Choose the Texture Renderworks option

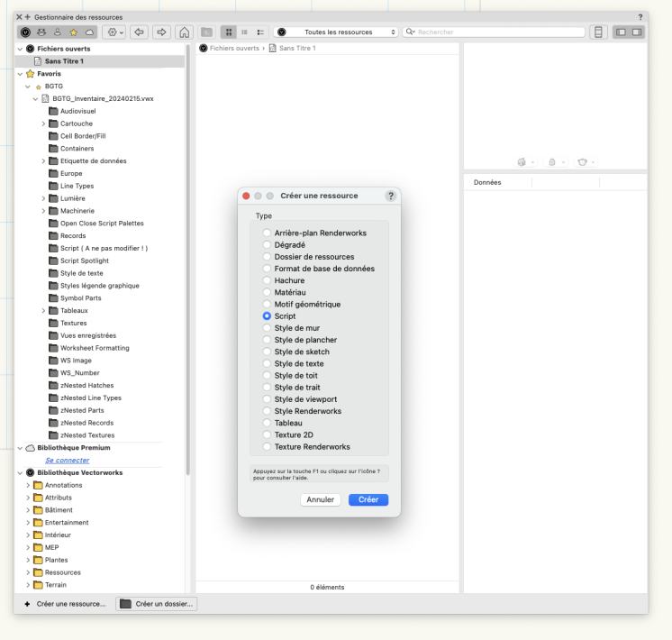click(267, 446)
